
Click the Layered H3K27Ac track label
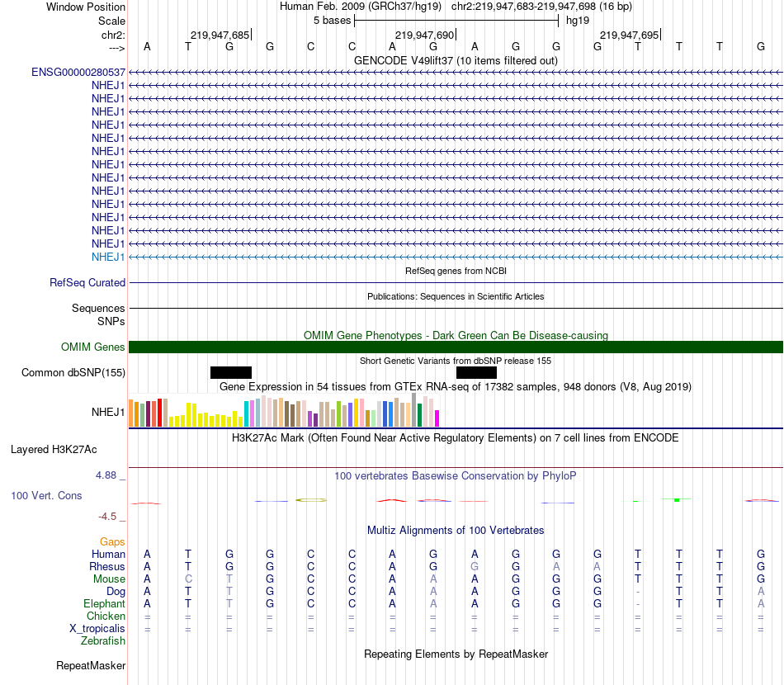click(x=54, y=450)
